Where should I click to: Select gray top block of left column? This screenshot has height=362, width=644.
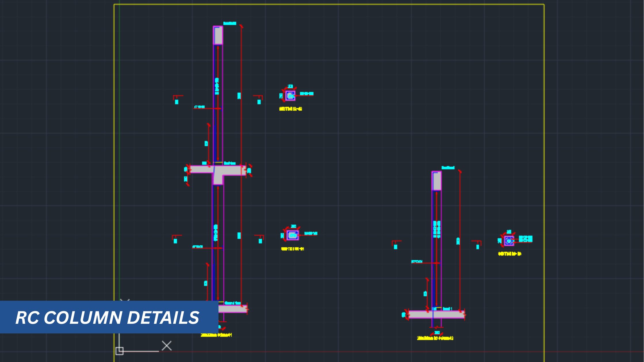click(x=218, y=35)
